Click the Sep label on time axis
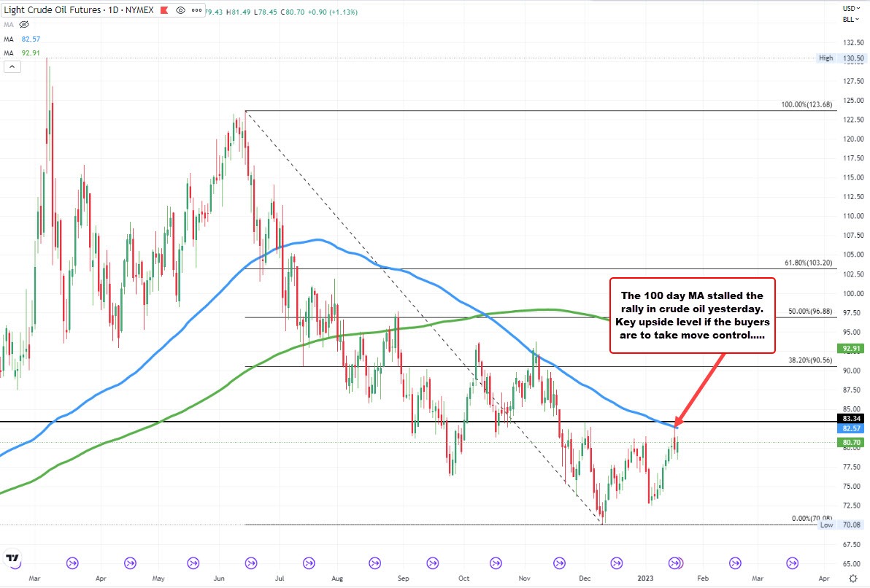This screenshot has width=870, height=588. 404,578
